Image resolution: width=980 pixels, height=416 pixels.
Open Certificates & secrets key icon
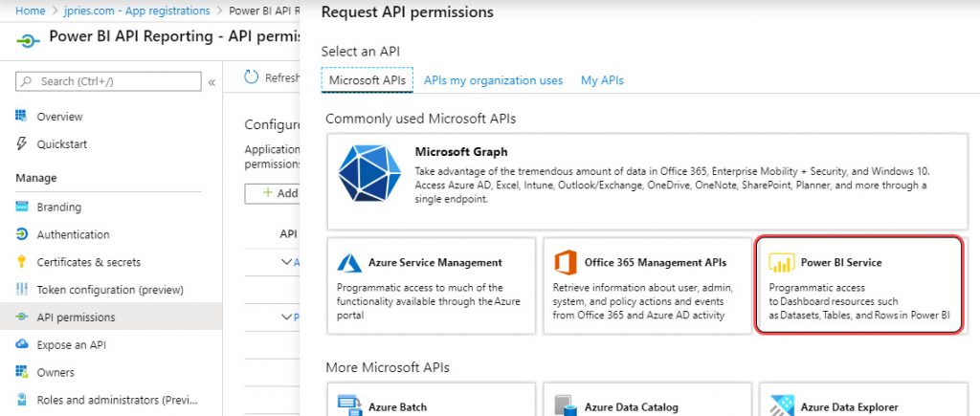pos(21,262)
